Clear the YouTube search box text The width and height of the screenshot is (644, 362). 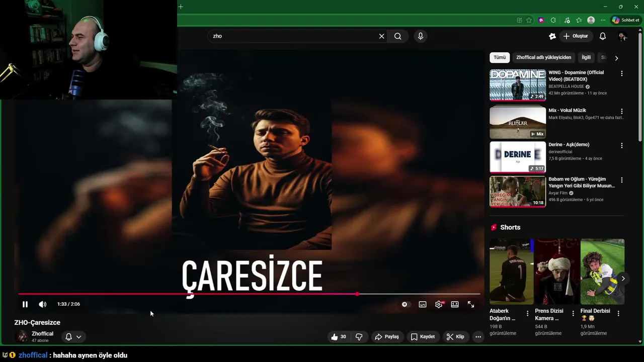click(381, 36)
